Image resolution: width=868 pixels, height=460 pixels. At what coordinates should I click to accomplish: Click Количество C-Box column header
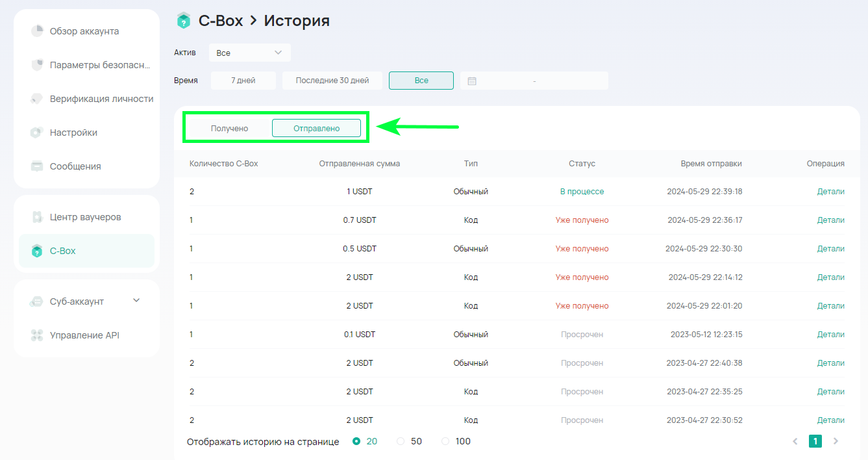pyautogui.click(x=223, y=164)
